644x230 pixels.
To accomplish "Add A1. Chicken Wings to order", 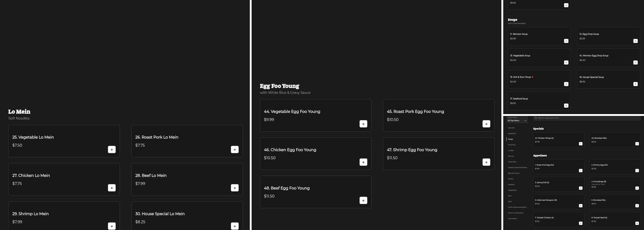I will click(x=581, y=144).
